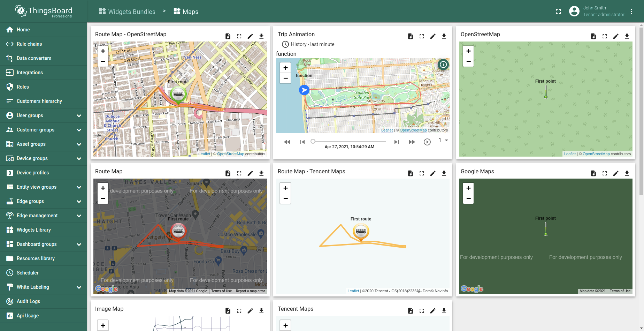644x331 pixels.
Task: Zoom in on Google Maps widget
Action: point(468,188)
